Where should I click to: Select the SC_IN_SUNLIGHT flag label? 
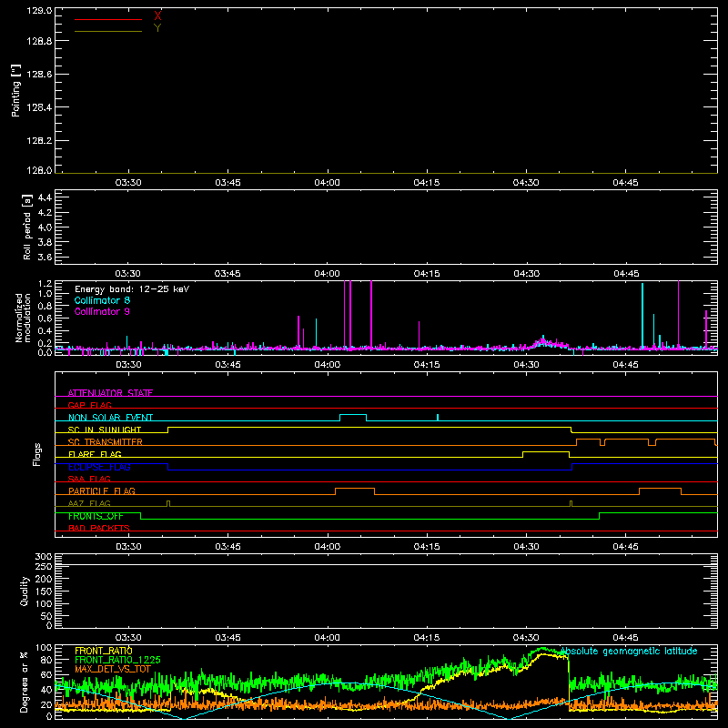[x=105, y=430]
